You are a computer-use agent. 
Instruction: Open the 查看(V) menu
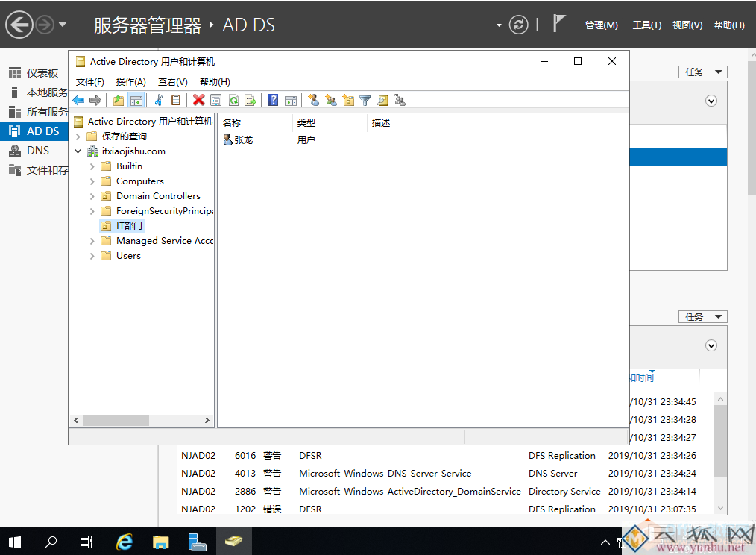[x=172, y=82]
